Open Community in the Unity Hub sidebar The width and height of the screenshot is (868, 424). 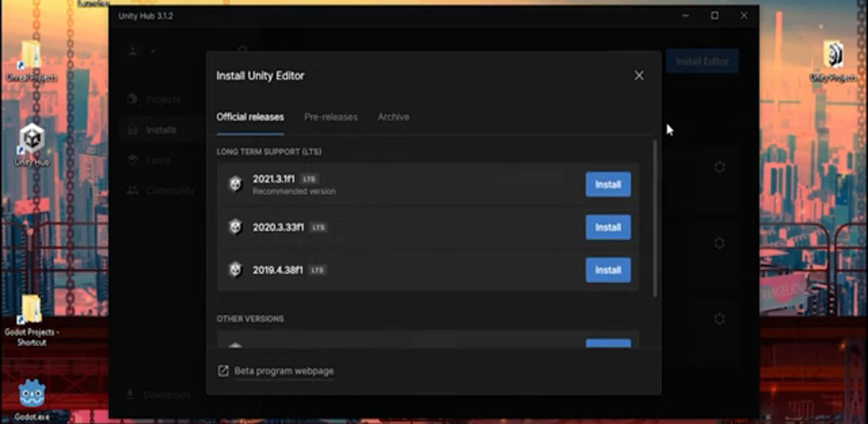tap(170, 191)
